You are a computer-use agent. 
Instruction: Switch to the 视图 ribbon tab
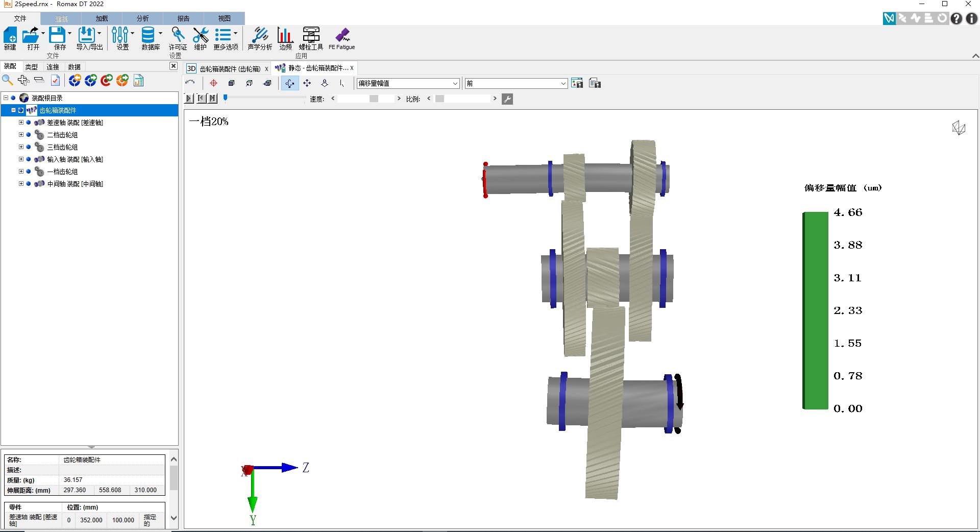(x=225, y=18)
